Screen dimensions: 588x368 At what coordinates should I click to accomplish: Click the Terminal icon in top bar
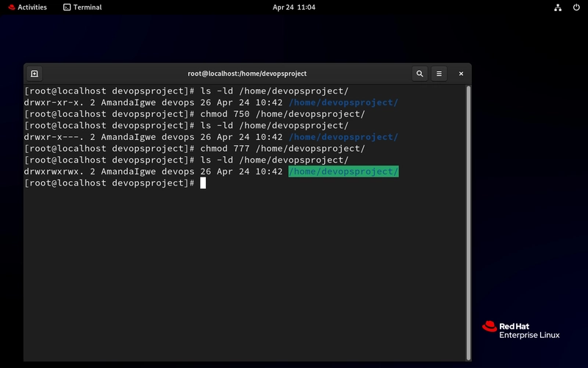coord(67,7)
